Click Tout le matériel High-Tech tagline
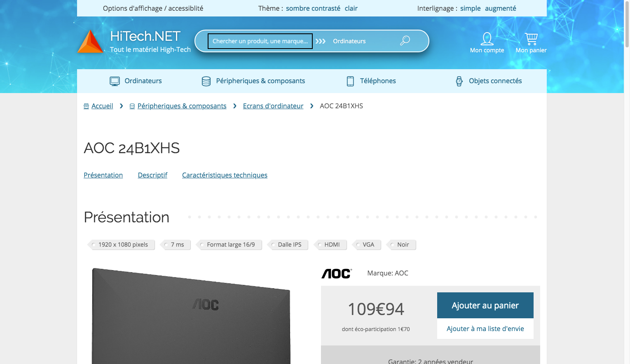The height and width of the screenshot is (364, 630). point(150,49)
